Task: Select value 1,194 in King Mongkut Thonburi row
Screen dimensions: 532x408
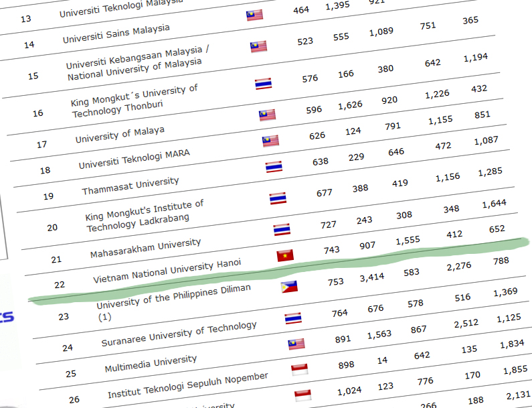Action: 476,58
